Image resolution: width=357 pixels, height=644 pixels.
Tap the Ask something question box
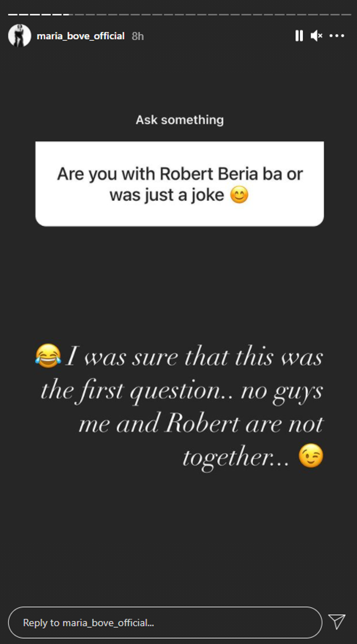[179, 184]
